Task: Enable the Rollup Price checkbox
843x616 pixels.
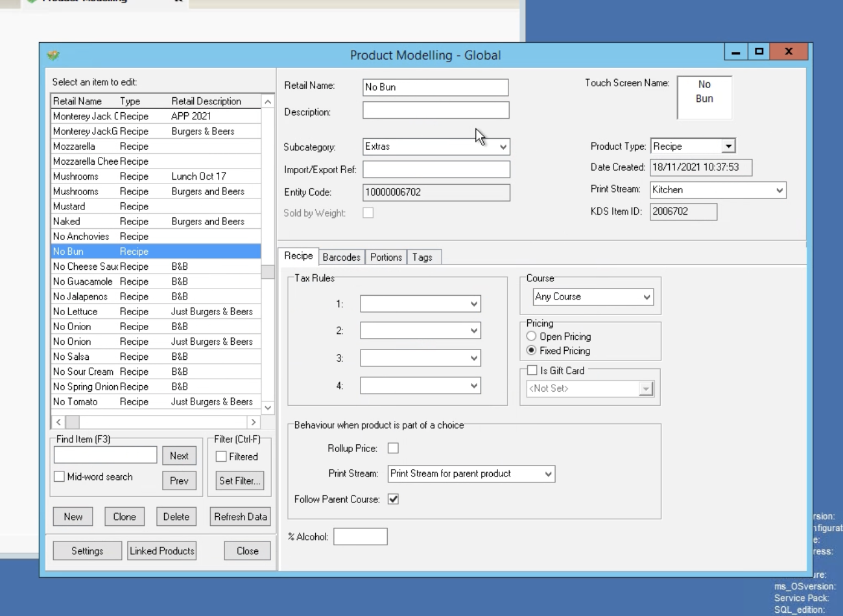Action: click(x=393, y=448)
